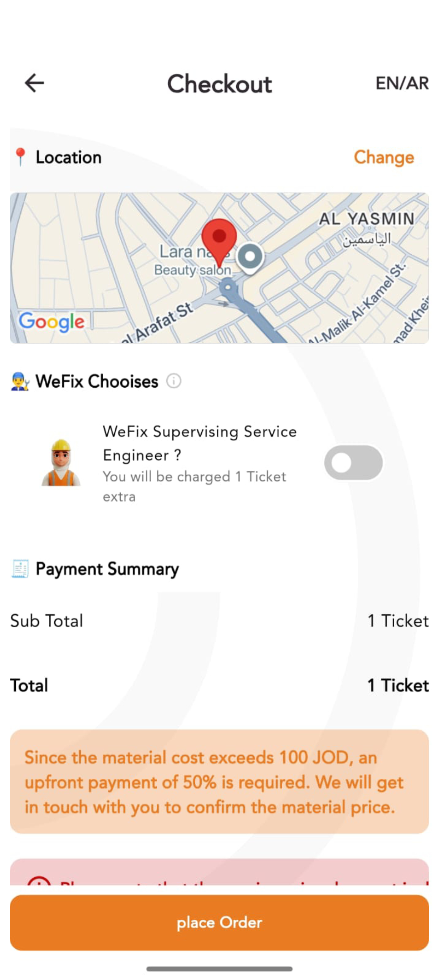Click Change location link
Image resolution: width=439 pixels, height=980 pixels.
(384, 158)
